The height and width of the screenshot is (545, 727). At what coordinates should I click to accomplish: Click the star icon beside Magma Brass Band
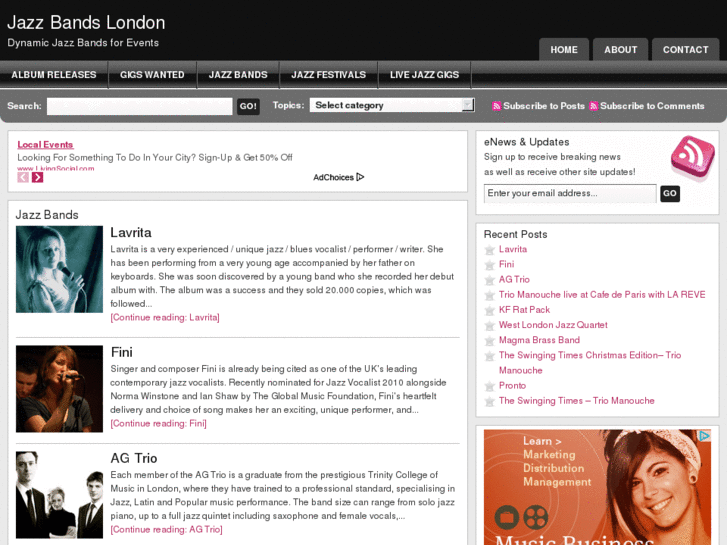(x=490, y=341)
